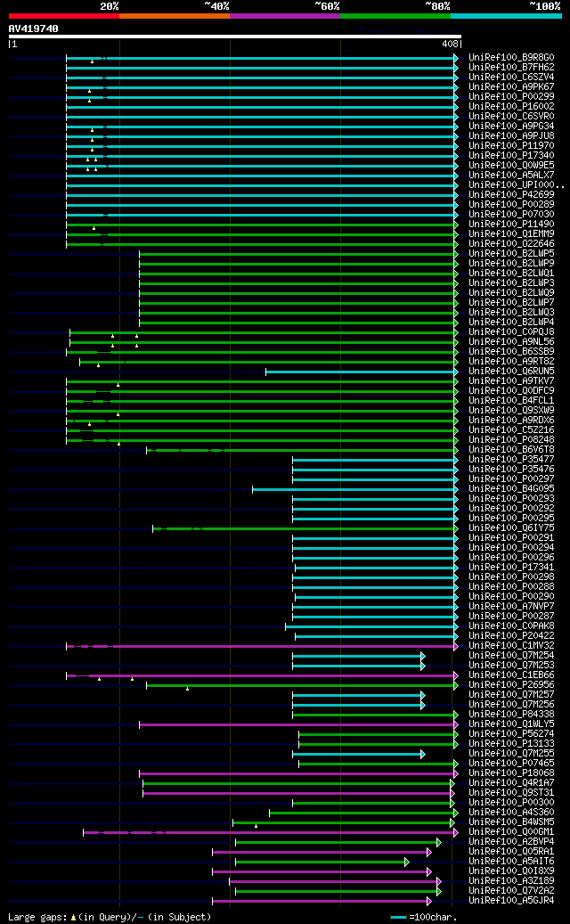
Task: Select the UniRef100_P08248 label
Action: point(511,439)
